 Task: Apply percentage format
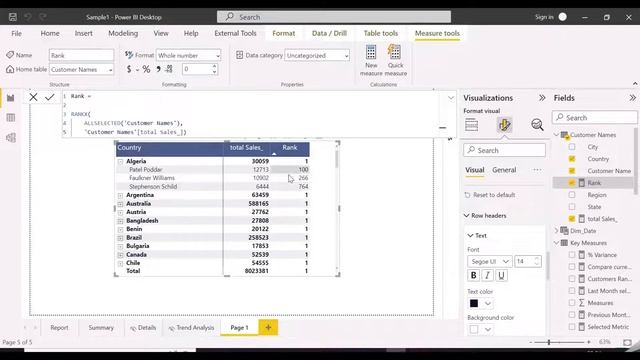146,69
